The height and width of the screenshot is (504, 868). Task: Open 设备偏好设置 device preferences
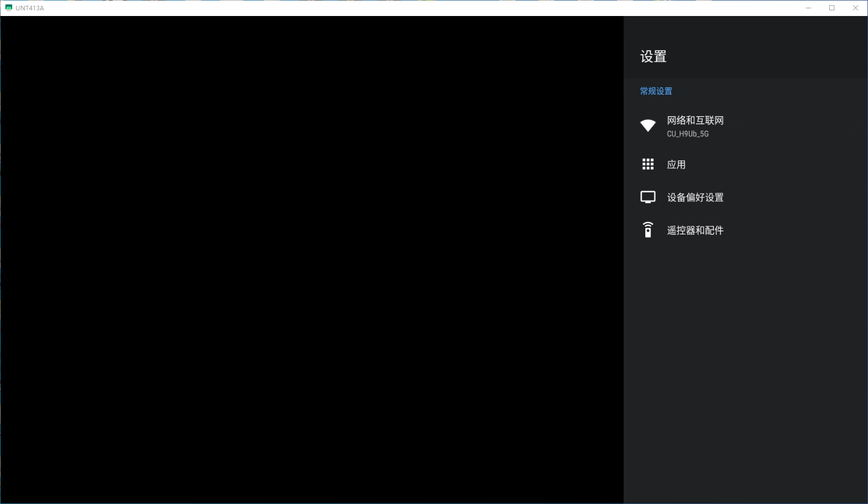[x=694, y=197]
